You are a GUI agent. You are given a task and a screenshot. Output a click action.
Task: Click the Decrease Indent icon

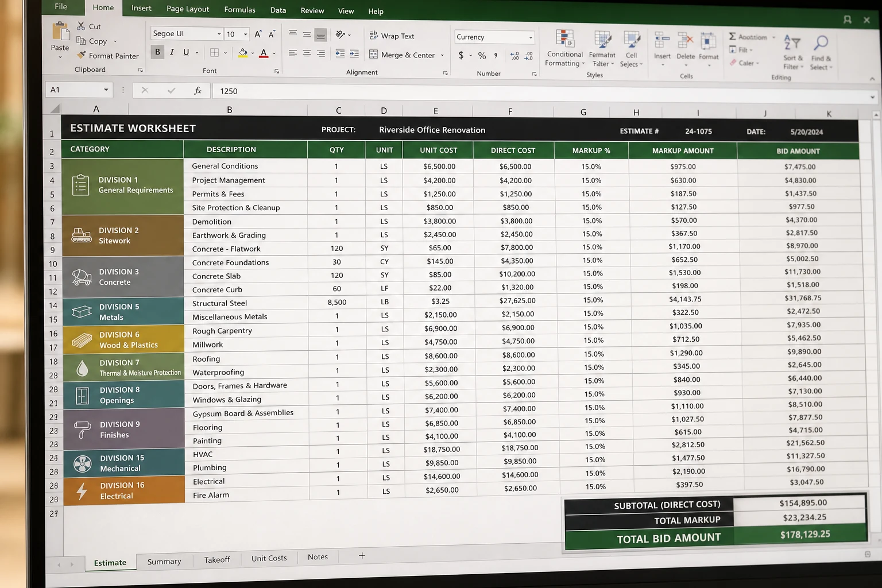[x=340, y=53]
